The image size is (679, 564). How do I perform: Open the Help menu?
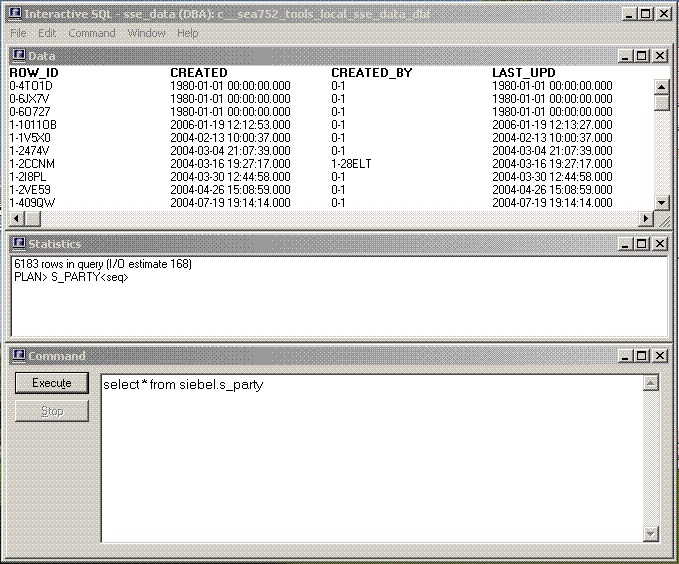click(188, 33)
